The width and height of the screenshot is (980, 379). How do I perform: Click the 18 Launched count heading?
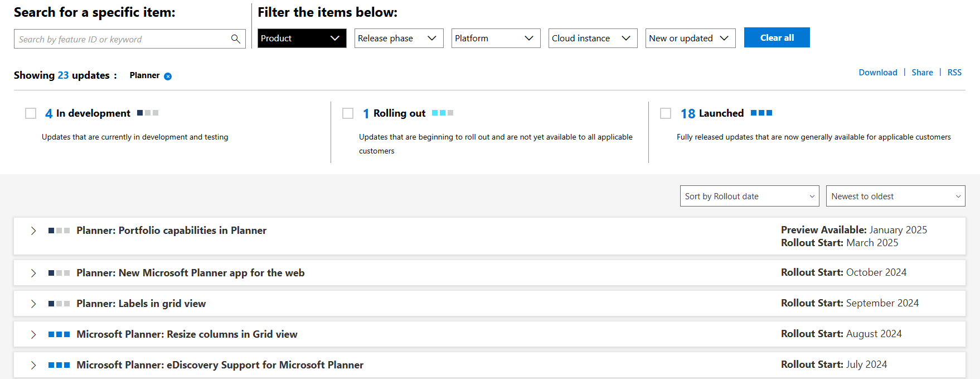coord(712,113)
